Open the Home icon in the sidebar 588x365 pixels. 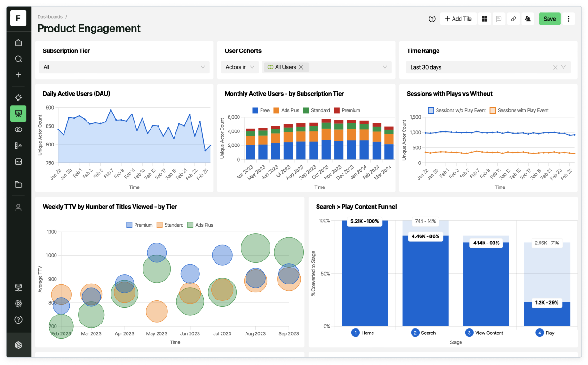point(18,43)
